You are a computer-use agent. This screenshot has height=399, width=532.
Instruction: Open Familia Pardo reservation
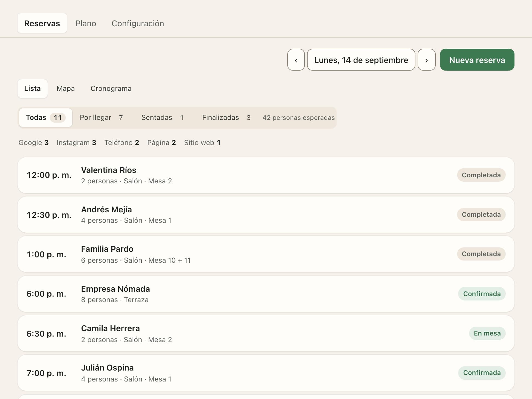(266, 254)
